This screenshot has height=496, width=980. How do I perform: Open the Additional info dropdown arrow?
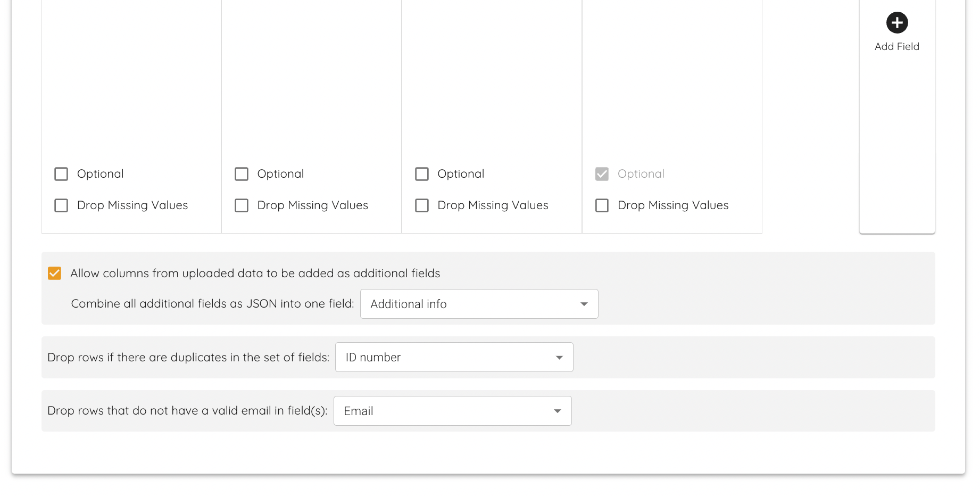click(584, 304)
